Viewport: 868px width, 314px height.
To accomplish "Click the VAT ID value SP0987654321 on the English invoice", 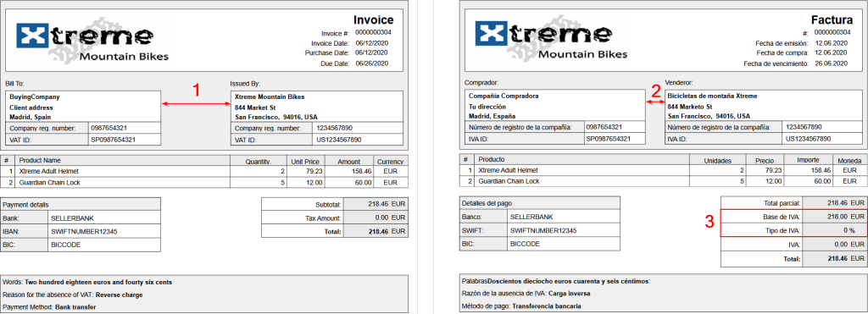I will coord(113,140).
